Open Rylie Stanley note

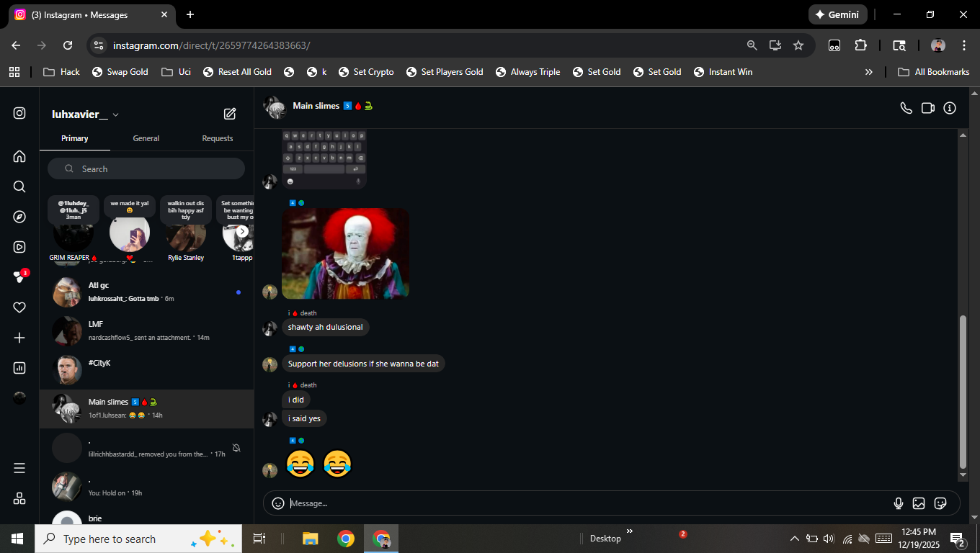point(186,229)
